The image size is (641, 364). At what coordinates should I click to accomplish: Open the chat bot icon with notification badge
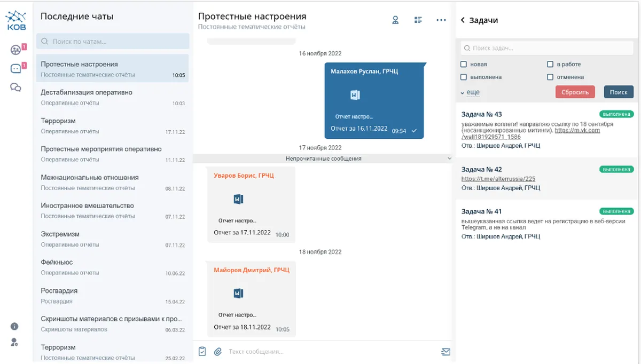coord(15,69)
